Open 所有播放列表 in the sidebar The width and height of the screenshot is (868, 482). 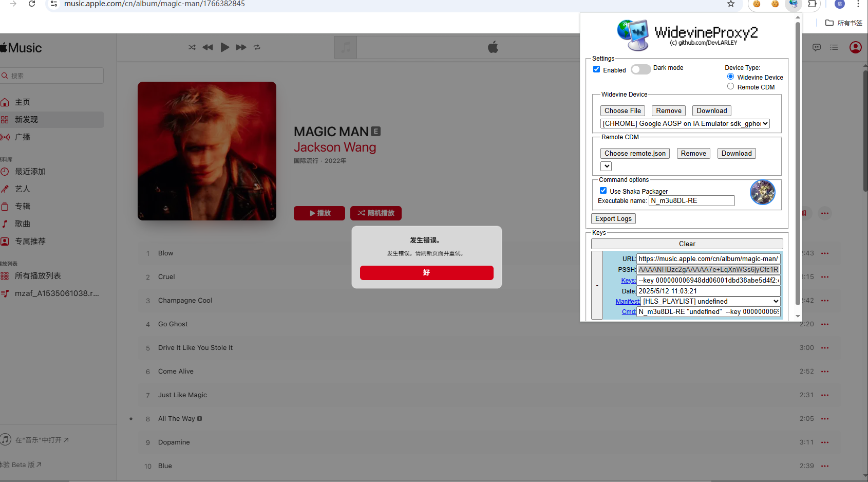(38, 276)
